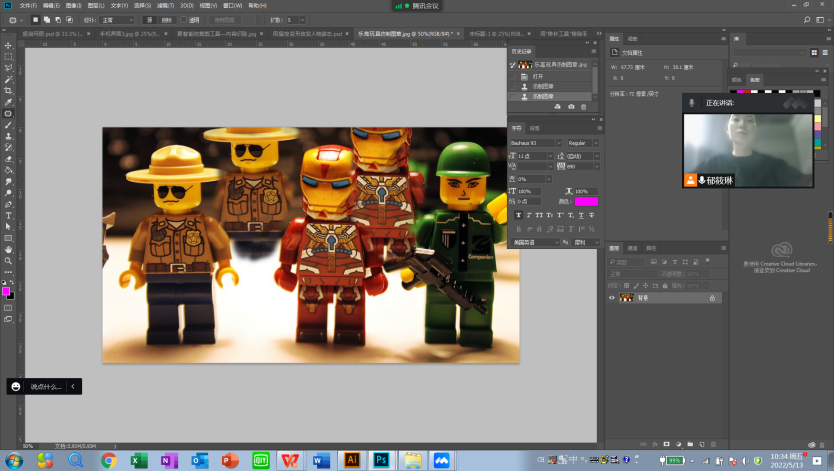This screenshot has height=471, width=834.
Task: Click the magenta text color swatch
Action: [x=586, y=201]
